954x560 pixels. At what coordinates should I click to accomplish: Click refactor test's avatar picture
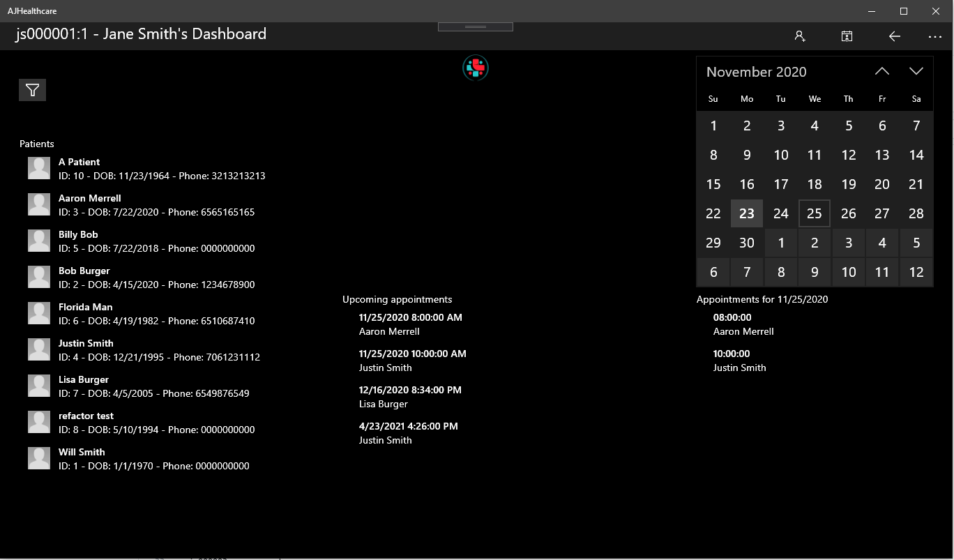39,422
